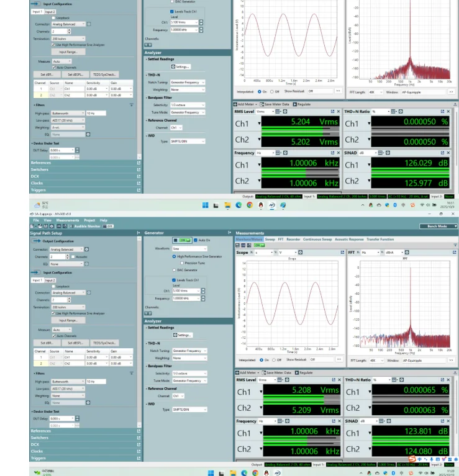This screenshot has width=459, height=476.
Task: Pop out References panel in lower window
Action: pyautogui.click(x=139, y=431)
